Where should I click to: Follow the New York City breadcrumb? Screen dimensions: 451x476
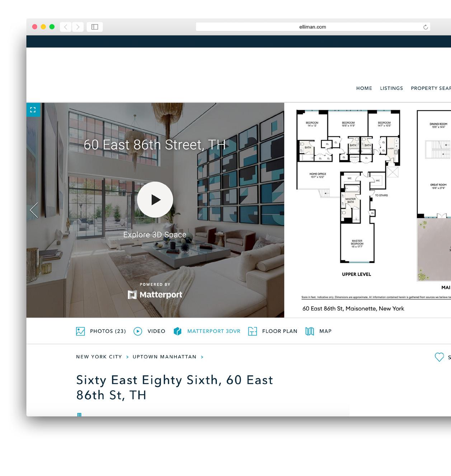tap(99, 357)
